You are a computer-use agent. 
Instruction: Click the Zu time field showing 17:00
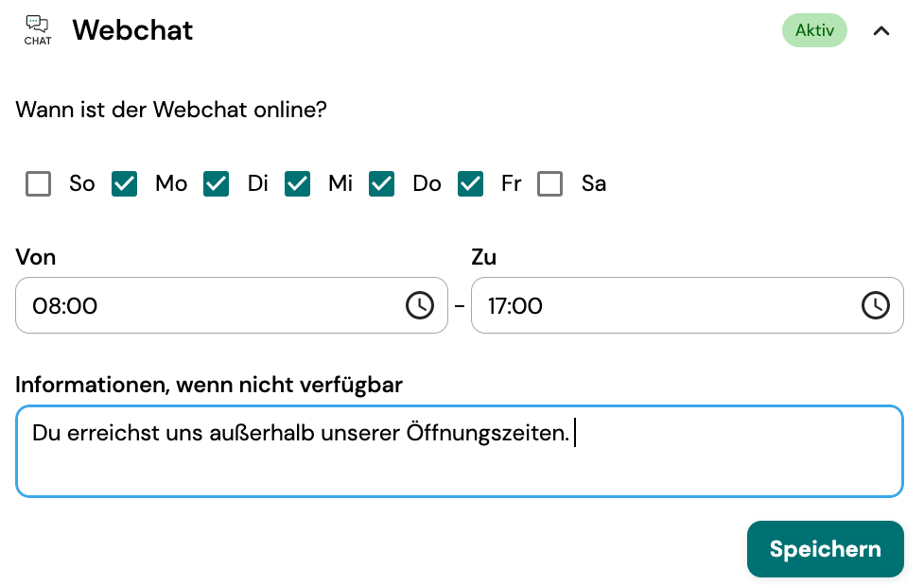point(688,305)
